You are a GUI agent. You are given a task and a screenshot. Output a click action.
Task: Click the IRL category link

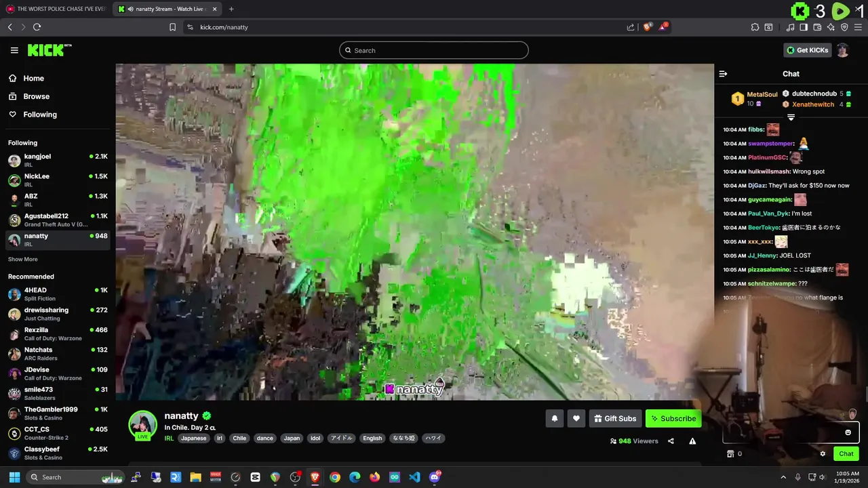click(169, 439)
